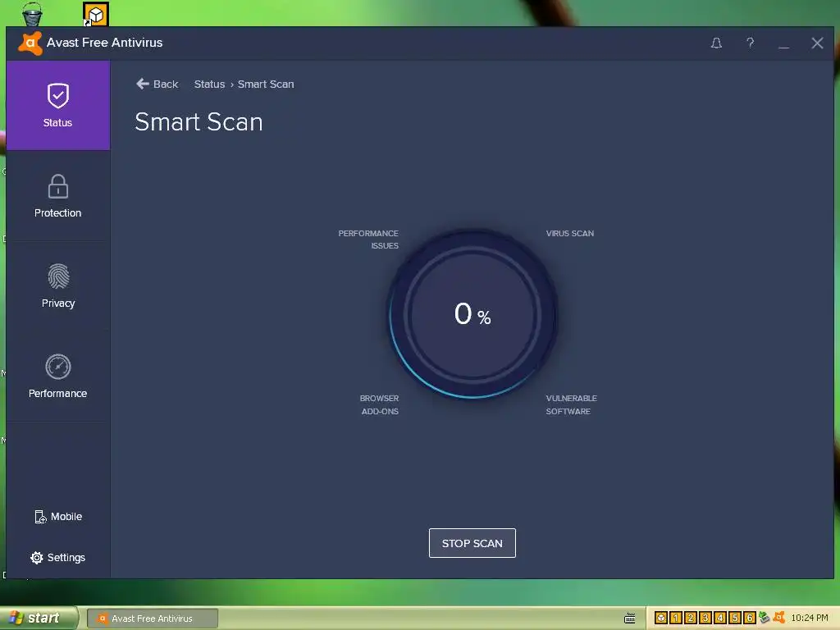
Task: Click the Safely Remove Hardware tray icon
Action: click(764, 618)
